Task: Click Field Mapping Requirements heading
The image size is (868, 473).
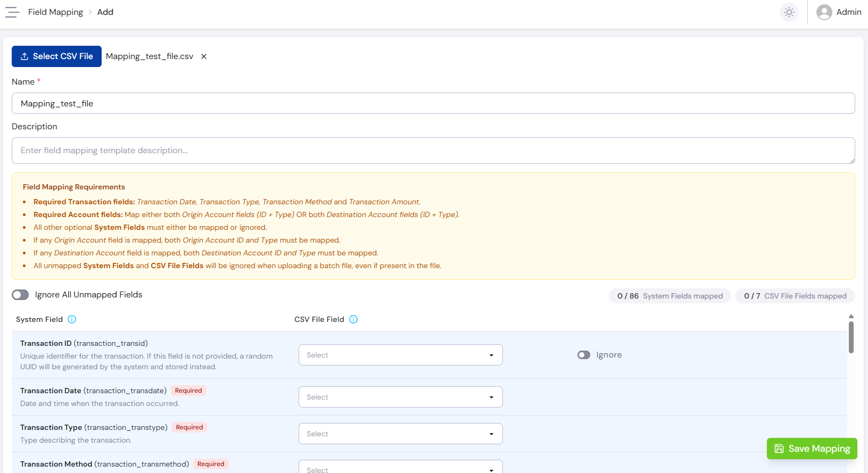Action: tap(74, 187)
